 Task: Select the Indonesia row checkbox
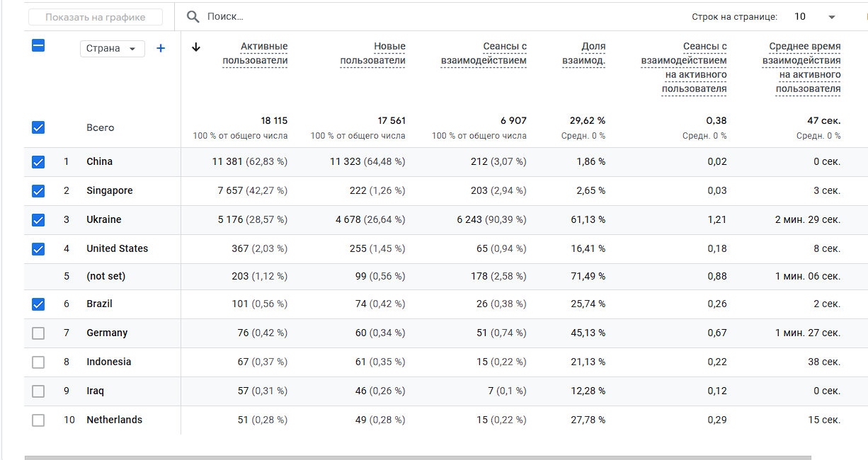38,362
